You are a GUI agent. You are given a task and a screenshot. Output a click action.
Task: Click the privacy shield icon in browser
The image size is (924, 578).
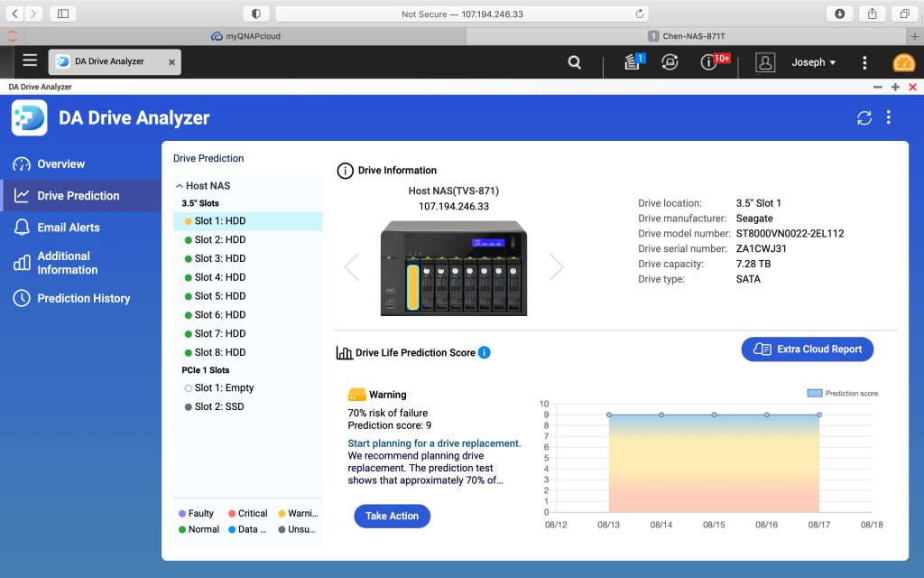tap(256, 14)
